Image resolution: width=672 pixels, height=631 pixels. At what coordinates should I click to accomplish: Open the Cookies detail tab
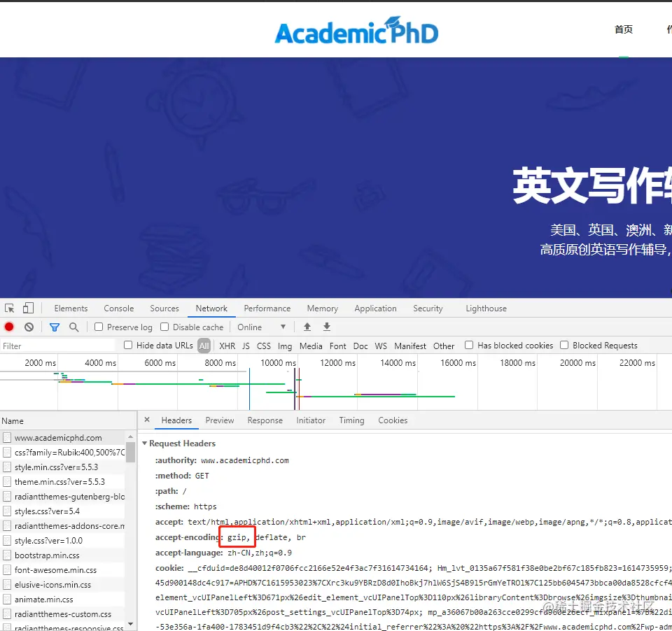[x=393, y=420]
